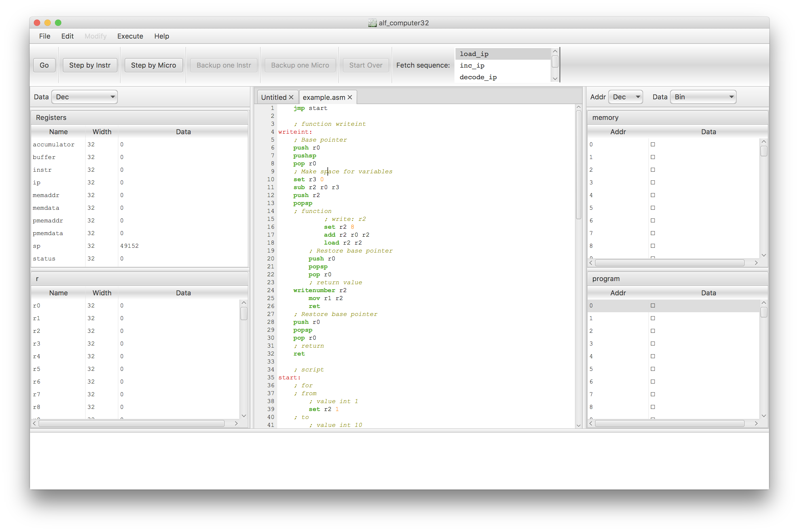Open the Edit menu
Image resolution: width=799 pixels, height=532 pixels.
point(67,36)
